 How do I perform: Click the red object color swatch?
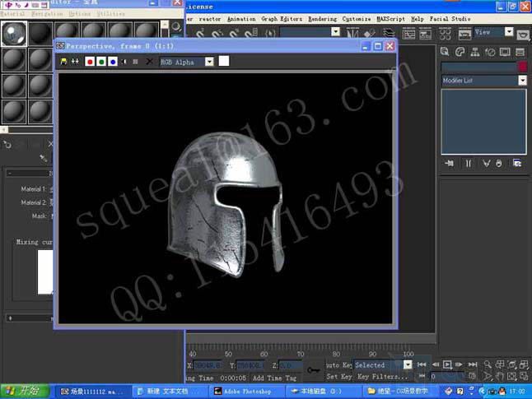(x=523, y=67)
